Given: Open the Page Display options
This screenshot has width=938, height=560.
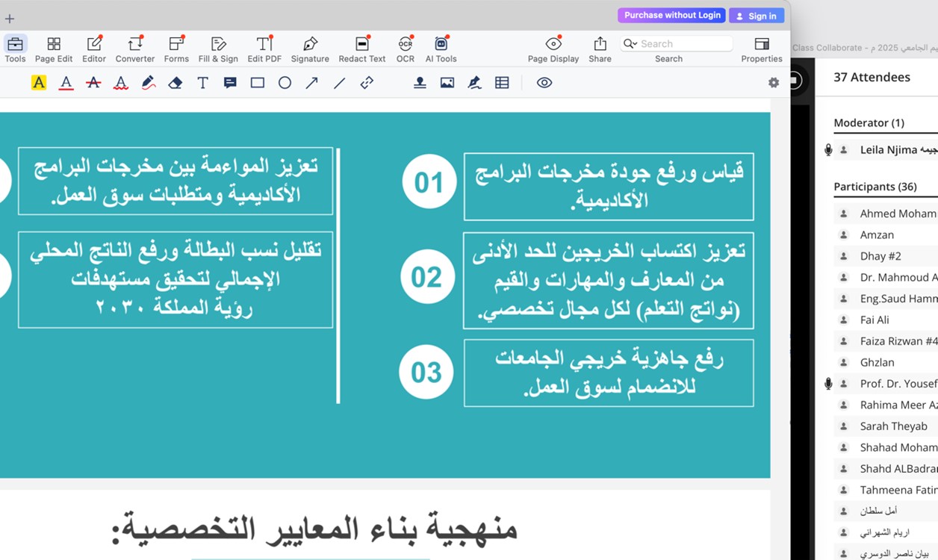Looking at the screenshot, I should click(x=553, y=49).
